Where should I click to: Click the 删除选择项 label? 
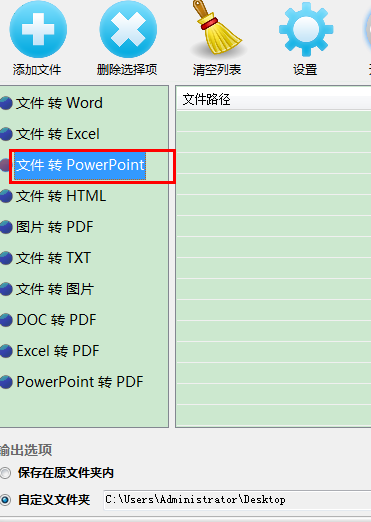pyautogui.click(x=127, y=70)
